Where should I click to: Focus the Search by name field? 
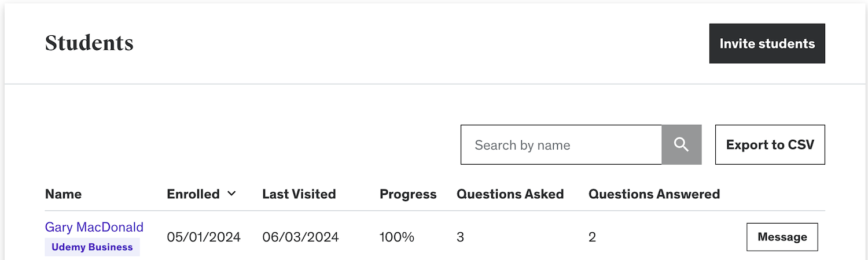[x=561, y=144]
